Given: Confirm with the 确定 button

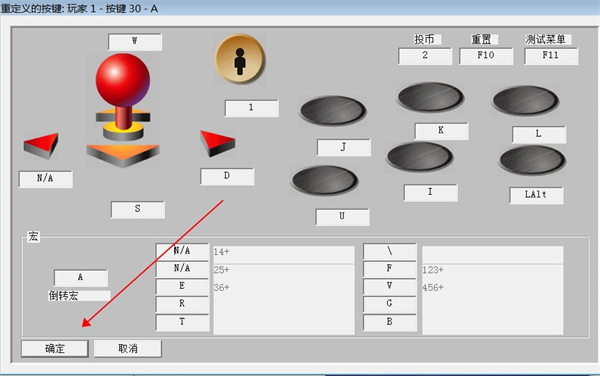Looking at the screenshot, I should point(55,348).
